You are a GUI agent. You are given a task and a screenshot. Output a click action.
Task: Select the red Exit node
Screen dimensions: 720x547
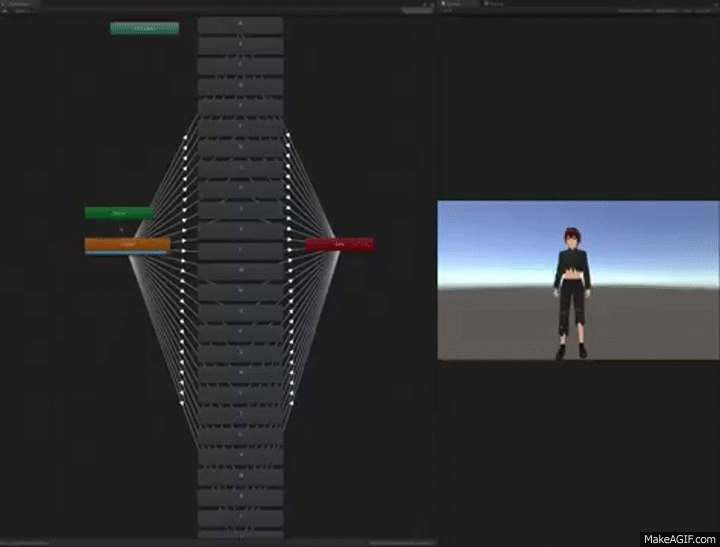pos(339,243)
